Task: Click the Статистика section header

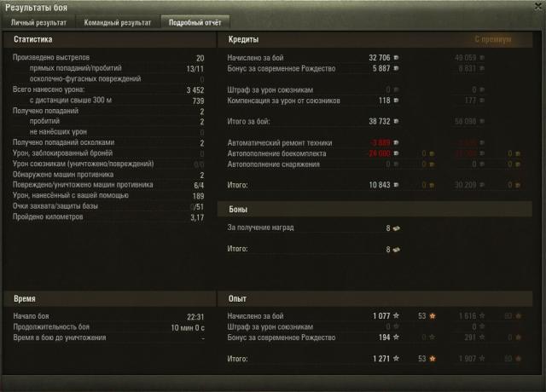Action: tap(33, 39)
